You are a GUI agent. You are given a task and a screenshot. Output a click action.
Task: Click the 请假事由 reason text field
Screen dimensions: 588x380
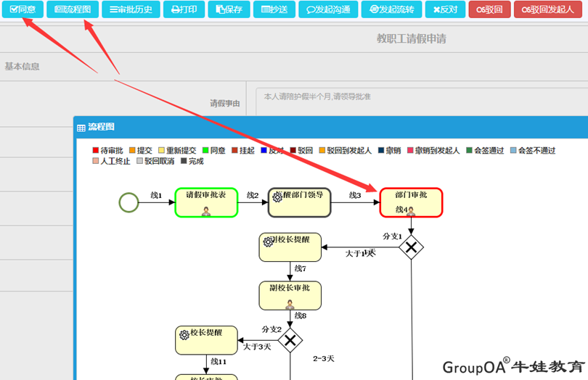tap(422, 102)
